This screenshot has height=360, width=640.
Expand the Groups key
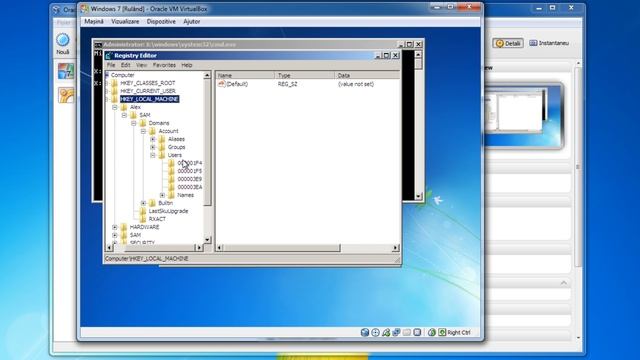click(153, 147)
